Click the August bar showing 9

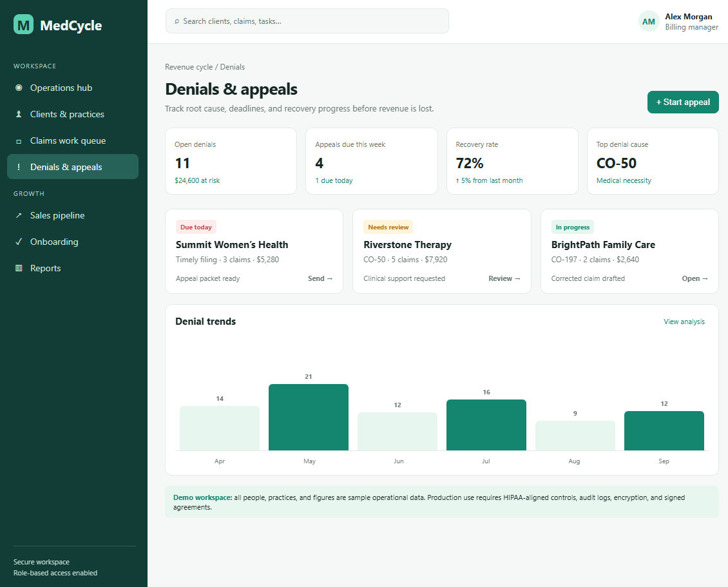tap(575, 436)
